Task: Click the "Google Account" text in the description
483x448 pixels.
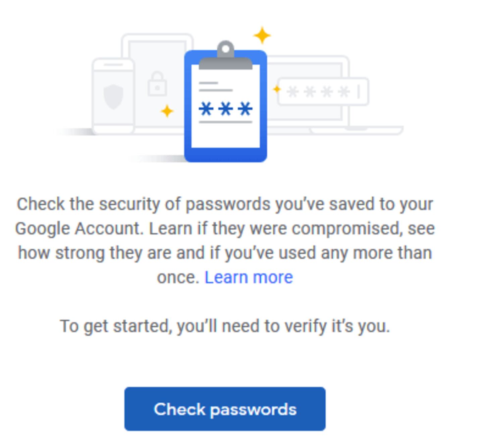Action: pos(79,229)
